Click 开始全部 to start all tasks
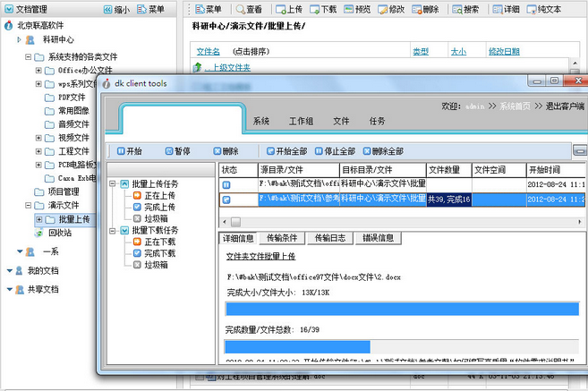This screenshot has height=391, width=588. tap(286, 151)
